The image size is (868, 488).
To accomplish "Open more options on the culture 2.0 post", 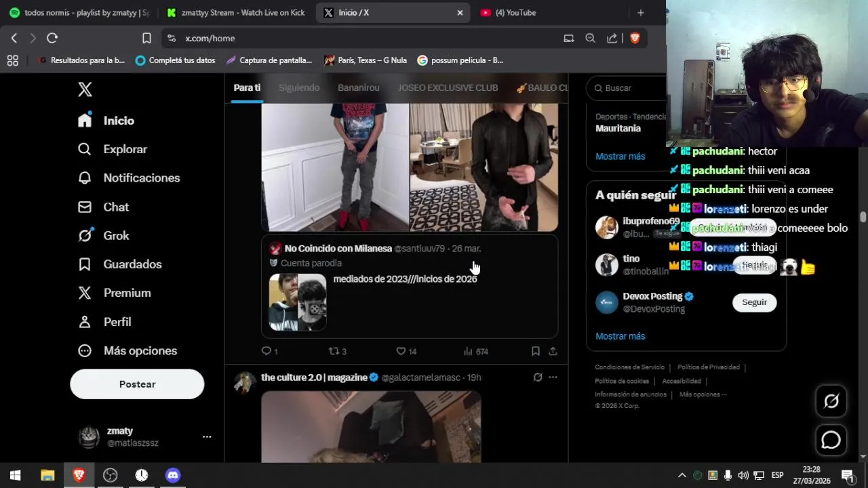I will (553, 377).
